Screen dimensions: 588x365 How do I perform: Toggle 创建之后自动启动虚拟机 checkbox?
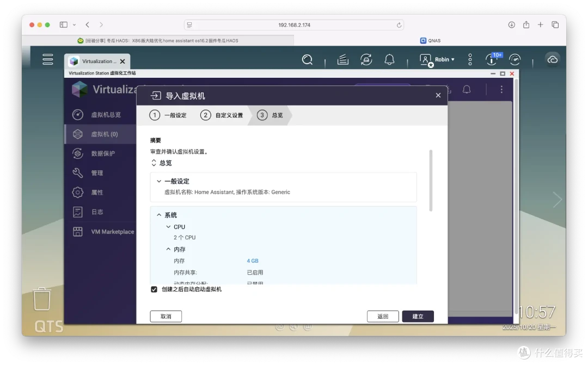pyautogui.click(x=154, y=289)
